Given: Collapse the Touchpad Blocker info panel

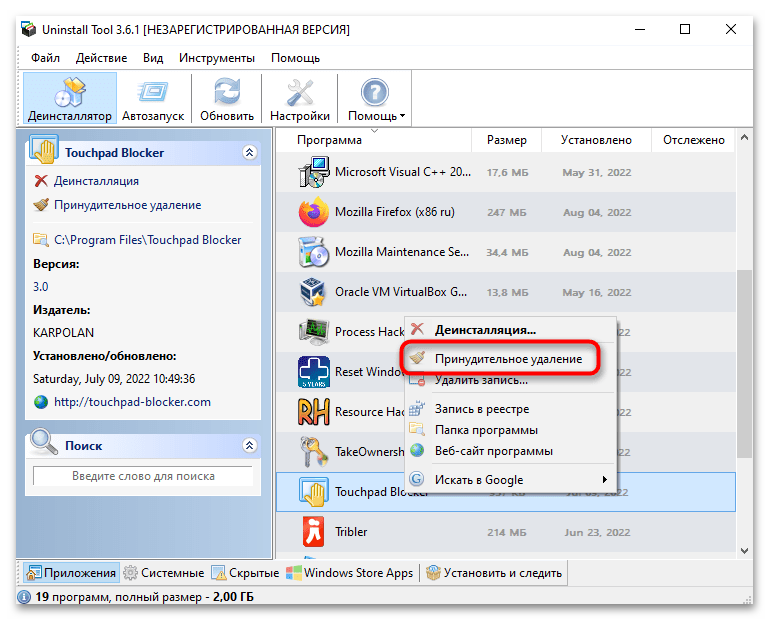Looking at the screenshot, I should click(x=249, y=153).
